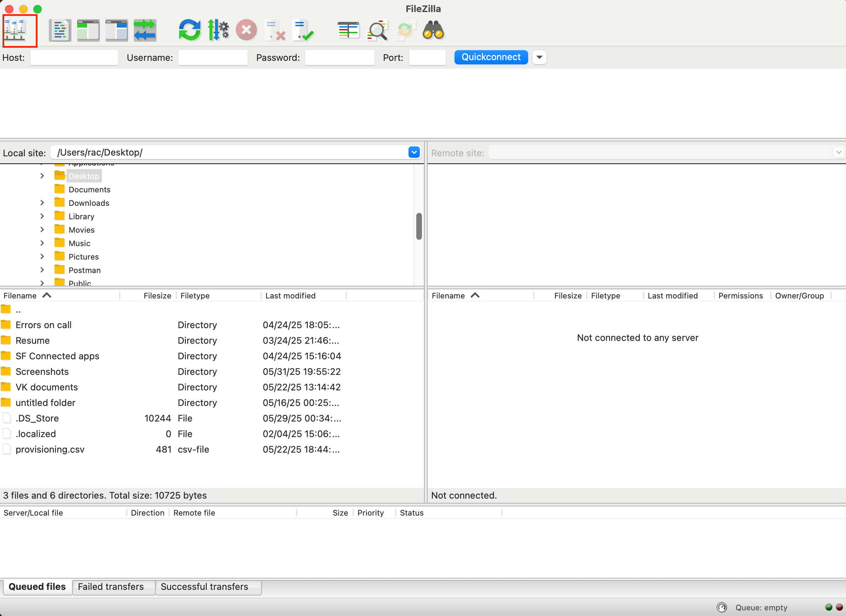This screenshot has width=846, height=616.
Task: Sort local files by Last modified
Action: click(290, 296)
